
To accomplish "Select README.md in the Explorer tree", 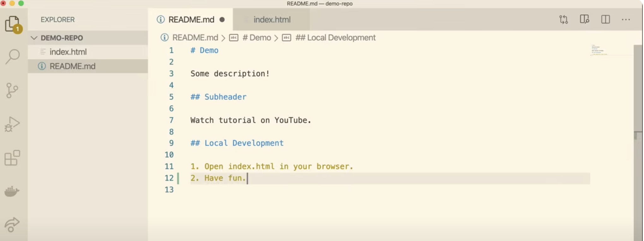I will coord(72,66).
